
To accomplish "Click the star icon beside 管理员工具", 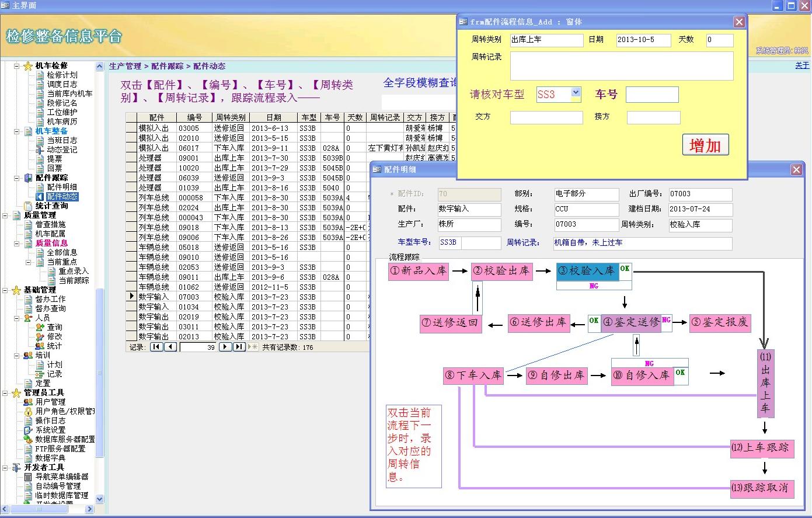I will [x=16, y=392].
